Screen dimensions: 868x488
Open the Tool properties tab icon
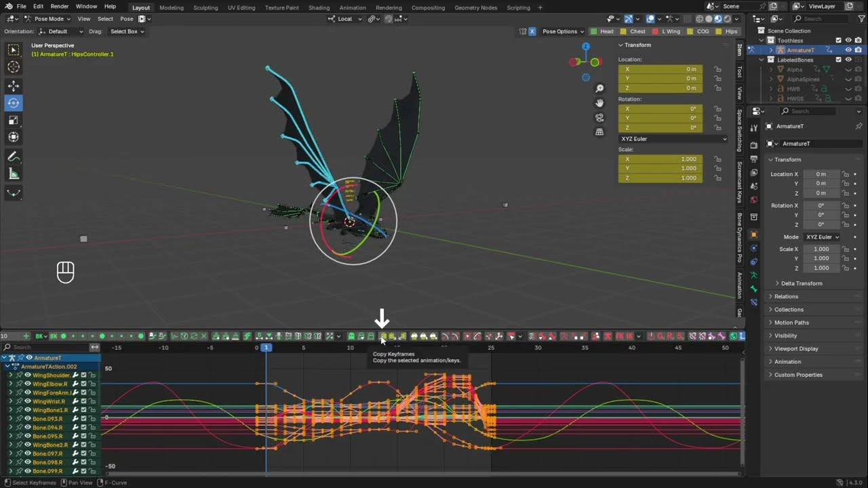click(753, 128)
